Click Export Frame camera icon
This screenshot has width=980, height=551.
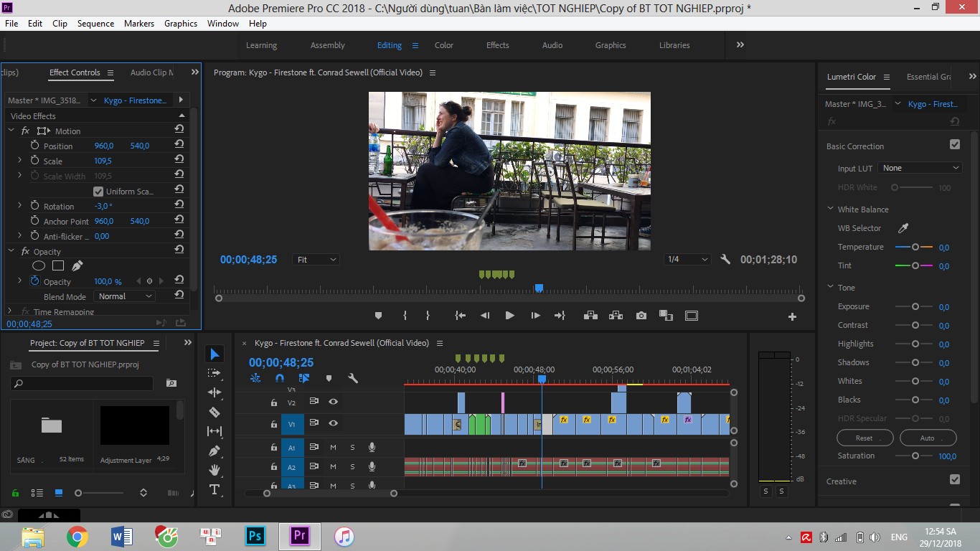641,316
